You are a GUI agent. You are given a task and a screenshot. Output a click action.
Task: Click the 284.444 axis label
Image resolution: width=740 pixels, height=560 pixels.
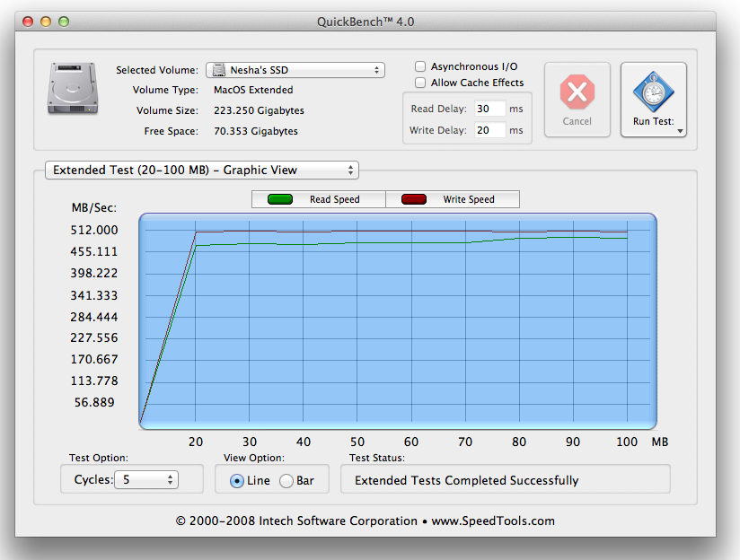[94, 317]
